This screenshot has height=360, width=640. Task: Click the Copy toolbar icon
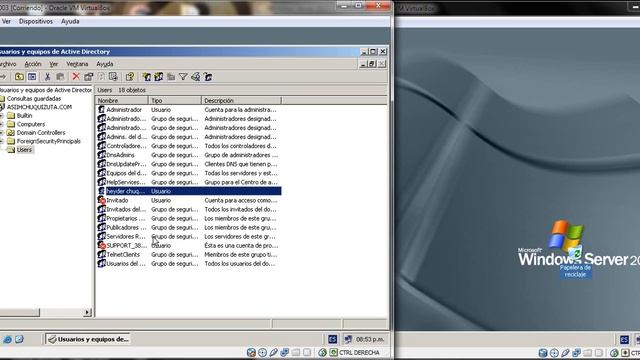coord(60,77)
